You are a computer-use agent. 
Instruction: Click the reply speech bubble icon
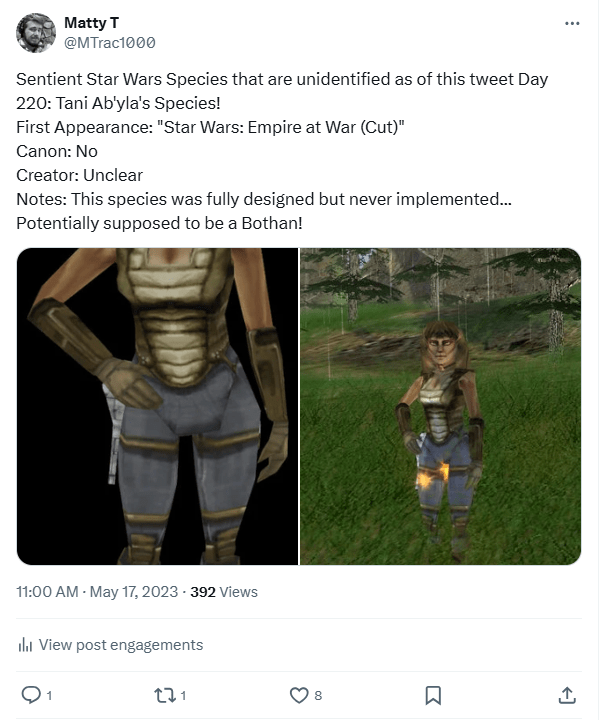pyautogui.click(x=30, y=694)
